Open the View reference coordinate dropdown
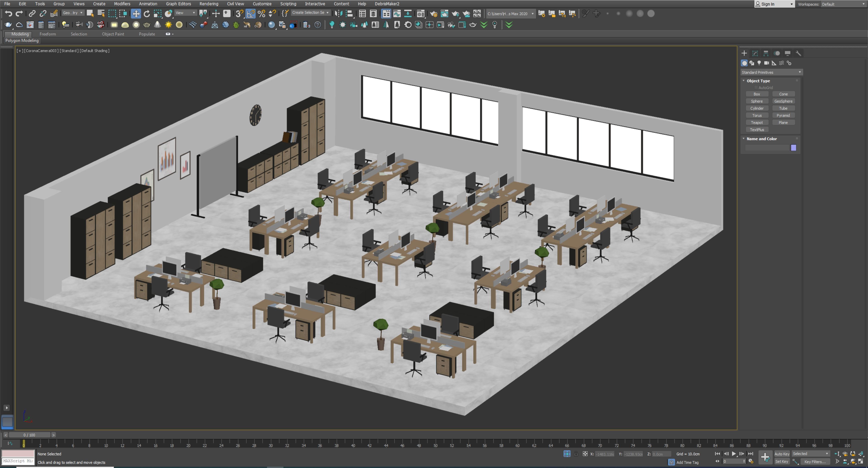The image size is (868, 468). (185, 13)
